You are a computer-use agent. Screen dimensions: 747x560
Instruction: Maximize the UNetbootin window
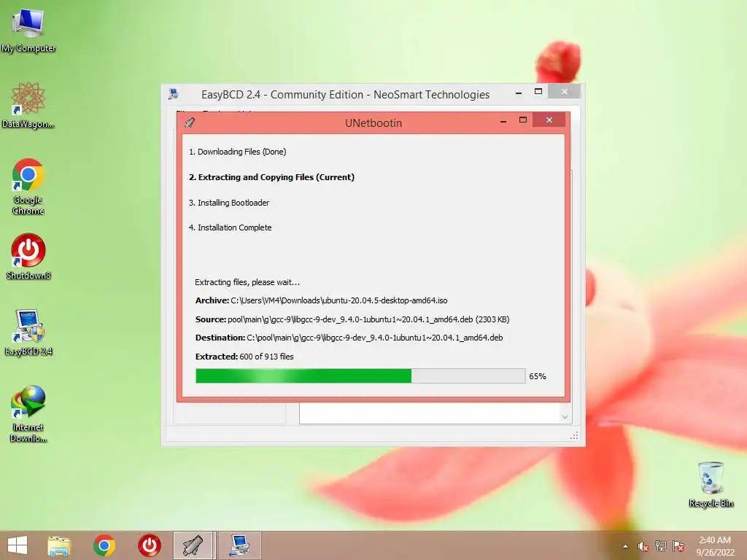[523, 120]
